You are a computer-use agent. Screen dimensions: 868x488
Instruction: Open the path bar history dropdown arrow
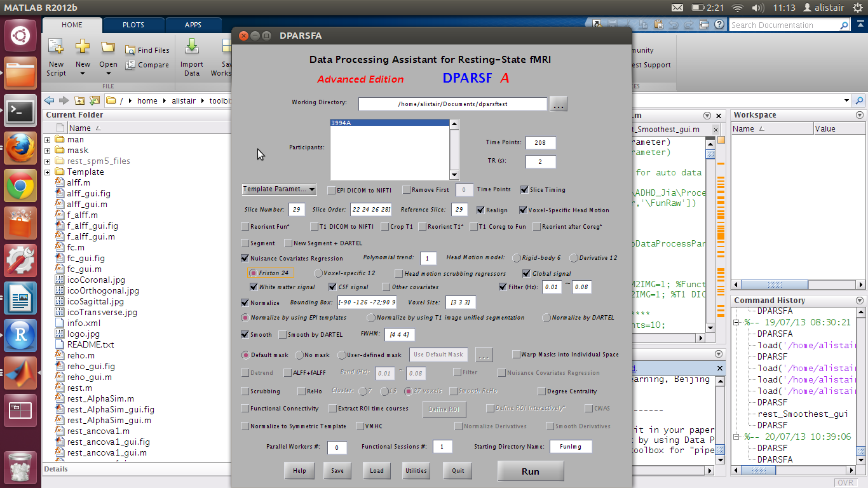[x=846, y=100]
